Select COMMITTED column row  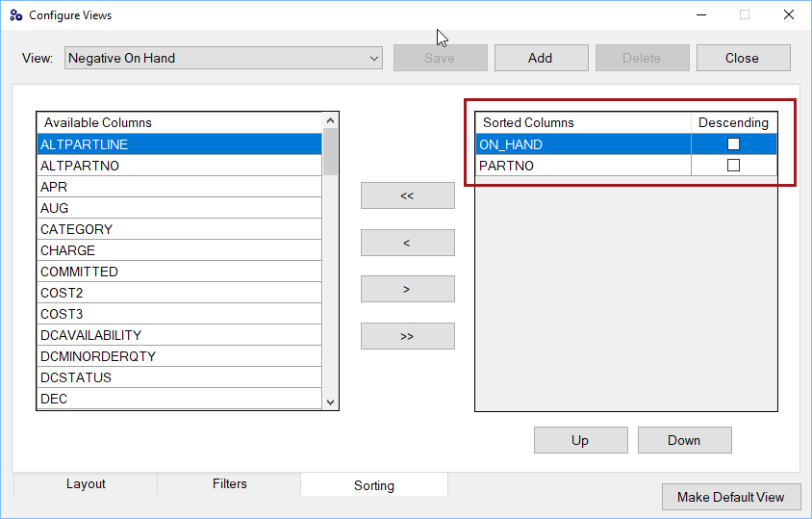click(x=179, y=272)
